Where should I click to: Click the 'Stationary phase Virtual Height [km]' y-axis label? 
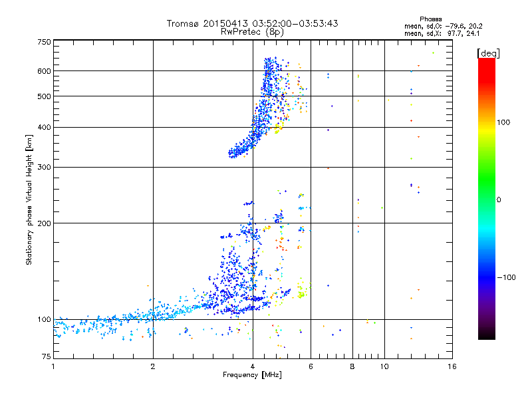(29, 199)
